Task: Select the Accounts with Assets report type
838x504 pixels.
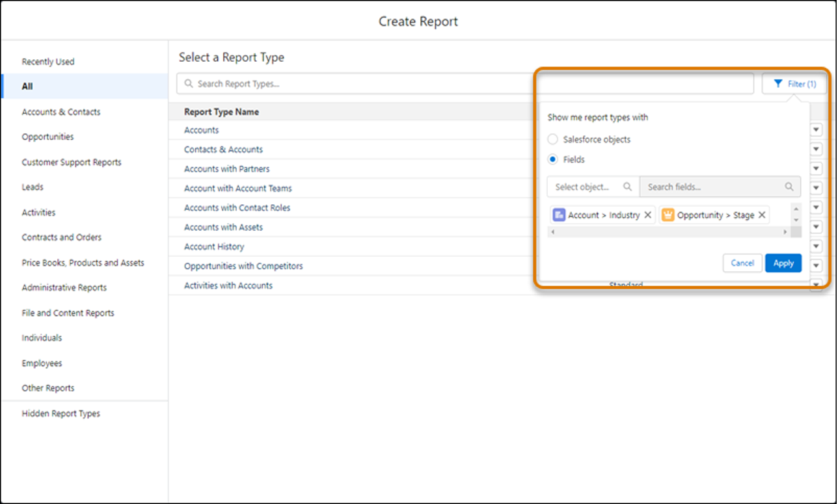Action: click(x=223, y=228)
